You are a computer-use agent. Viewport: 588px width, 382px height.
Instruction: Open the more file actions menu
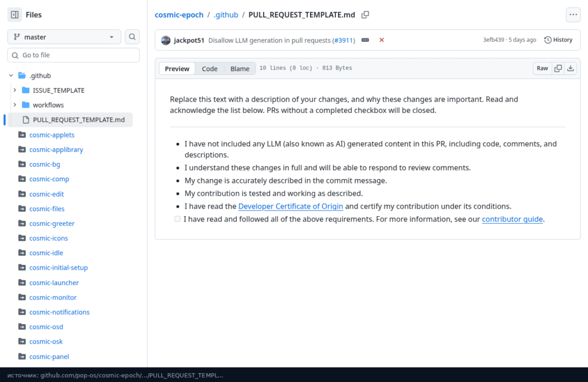click(x=573, y=14)
